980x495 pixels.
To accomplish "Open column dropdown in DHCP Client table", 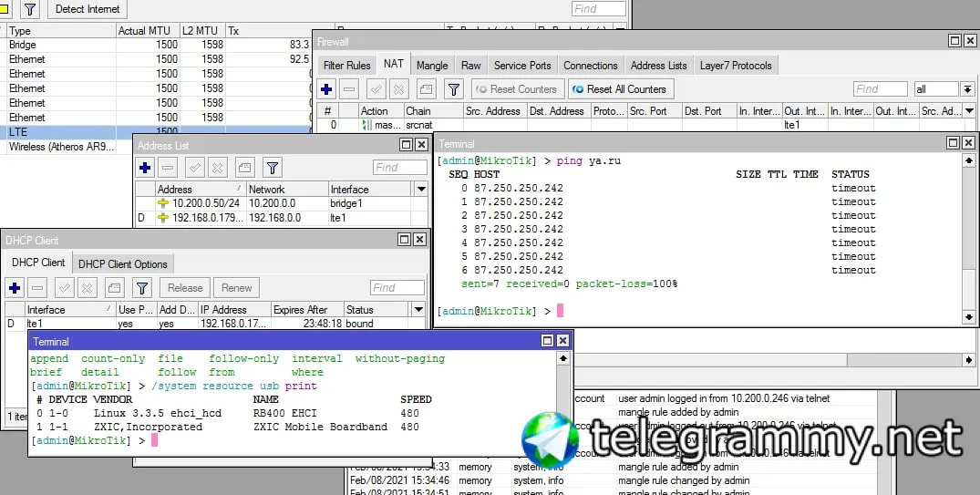I will [418, 309].
